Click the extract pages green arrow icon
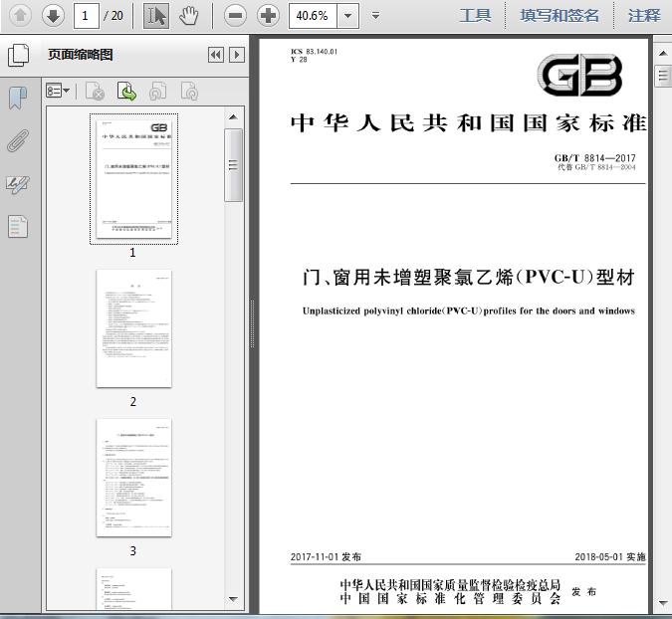Image resolution: width=672 pixels, height=619 pixels. coord(126,91)
